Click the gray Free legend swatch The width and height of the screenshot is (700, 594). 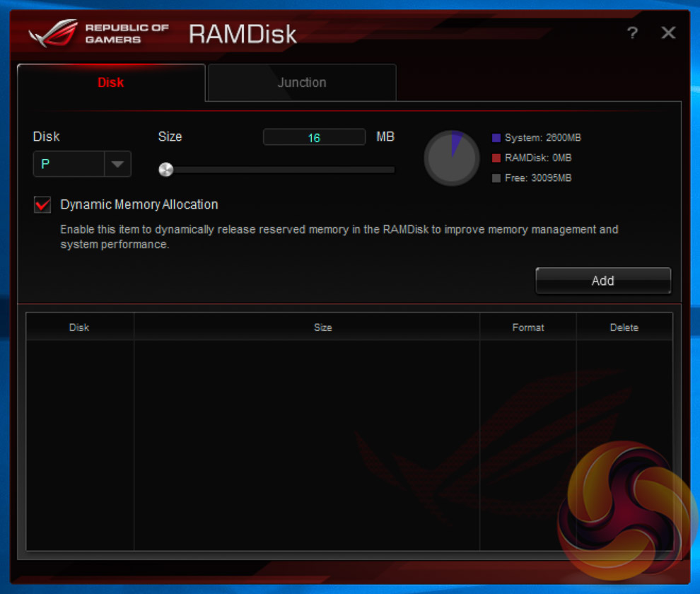point(496,178)
